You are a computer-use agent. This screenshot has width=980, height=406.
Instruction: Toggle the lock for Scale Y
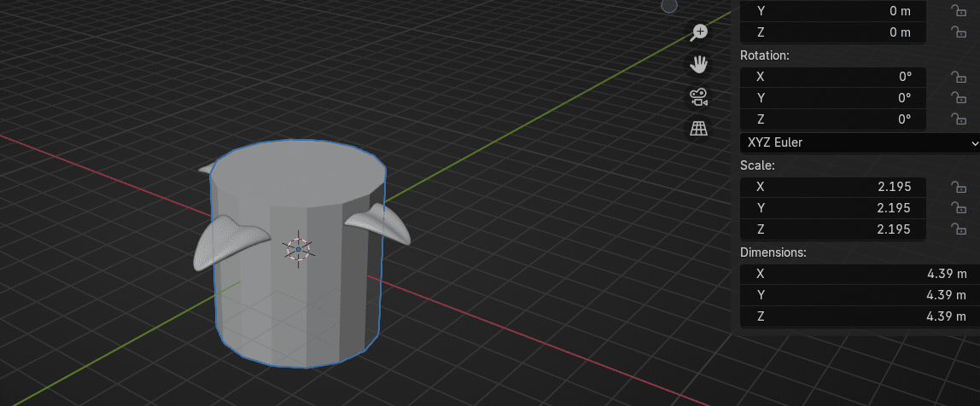click(959, 208)
